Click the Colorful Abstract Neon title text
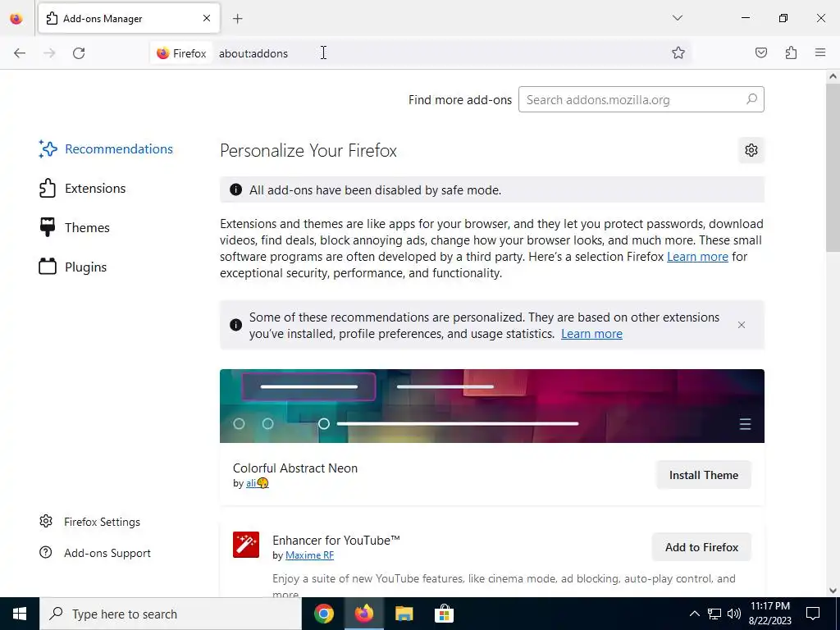The width and height of the screenshot is (840, 630). pyautogui.click(x=295, y=468)
